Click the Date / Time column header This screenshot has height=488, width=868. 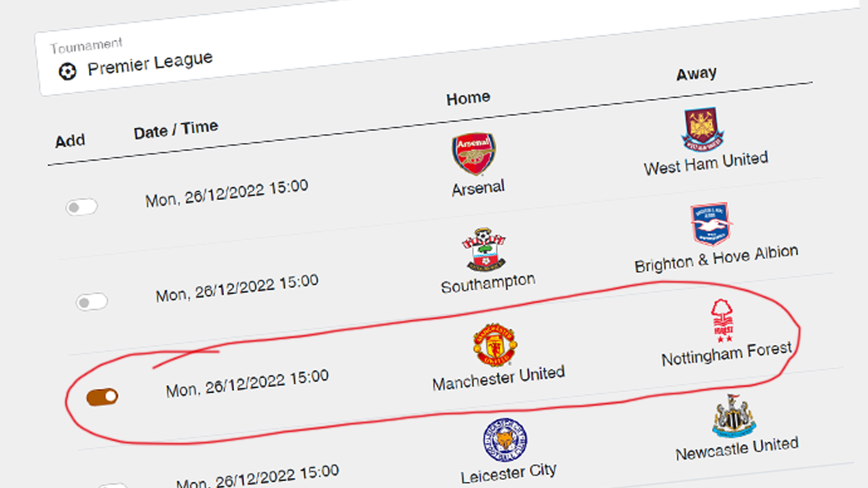pyautogui.click(x=176, y=129)
